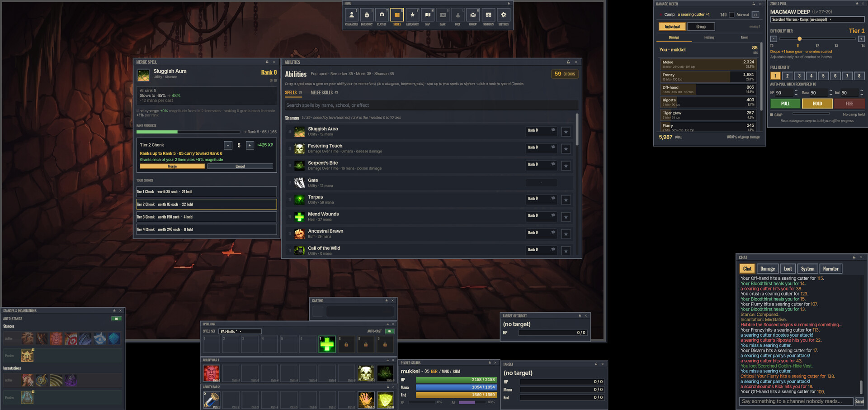Image resolution: width=868 pixels, height=410 pixels.
Task: Click the Difficulty Tier slider handle
Action: click(x=799, y=39)
